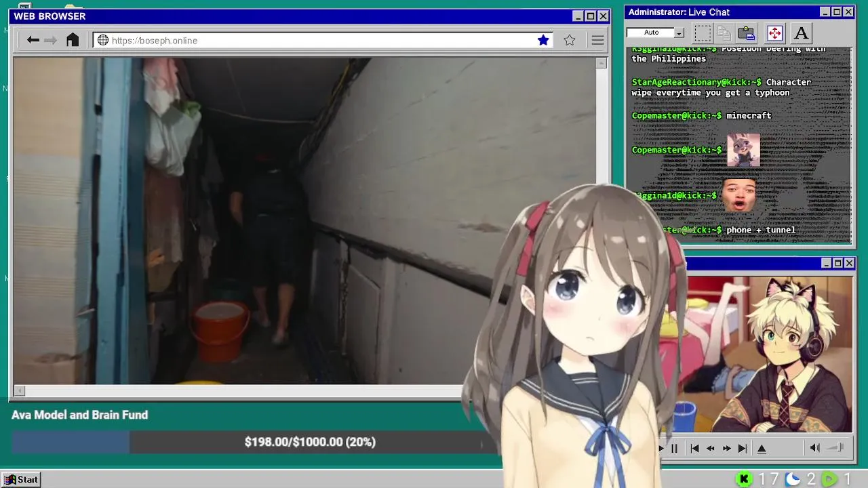Click chat message 'minecraft'
This screenshot has width=868, height=488.
[x=749, y=115]
